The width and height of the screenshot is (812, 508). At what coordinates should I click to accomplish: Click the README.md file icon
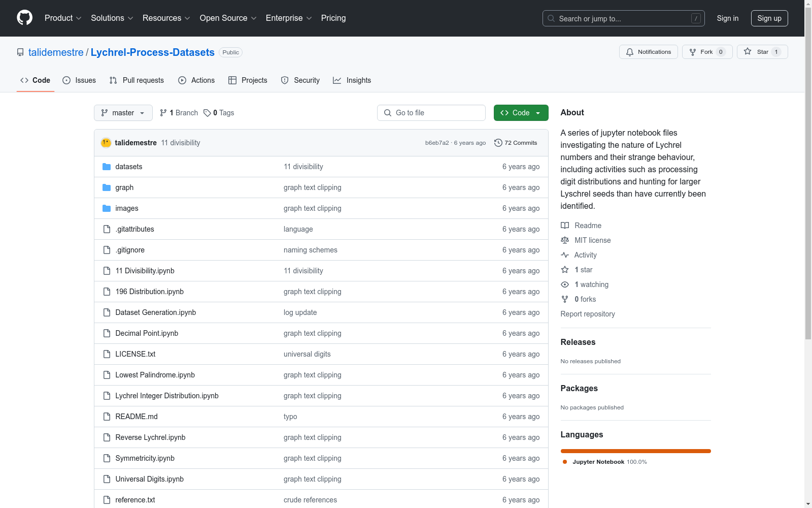[107, 417]
